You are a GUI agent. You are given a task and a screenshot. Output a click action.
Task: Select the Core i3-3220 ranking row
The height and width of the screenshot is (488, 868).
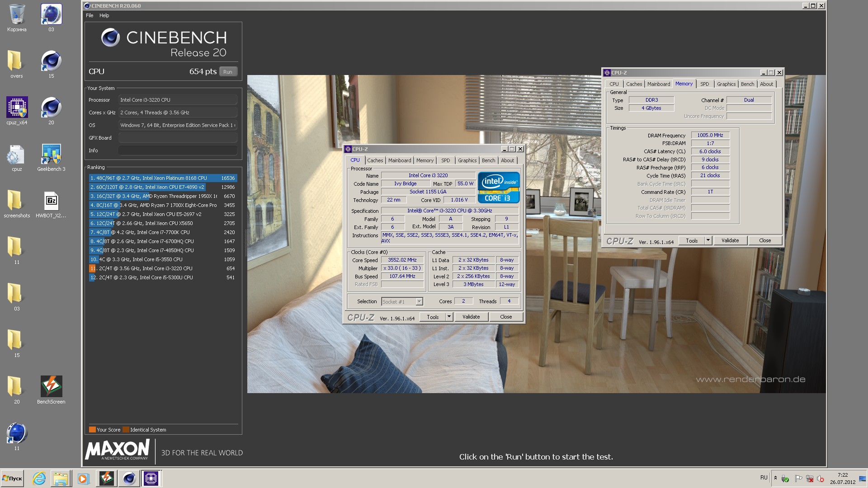coord(163,268)
